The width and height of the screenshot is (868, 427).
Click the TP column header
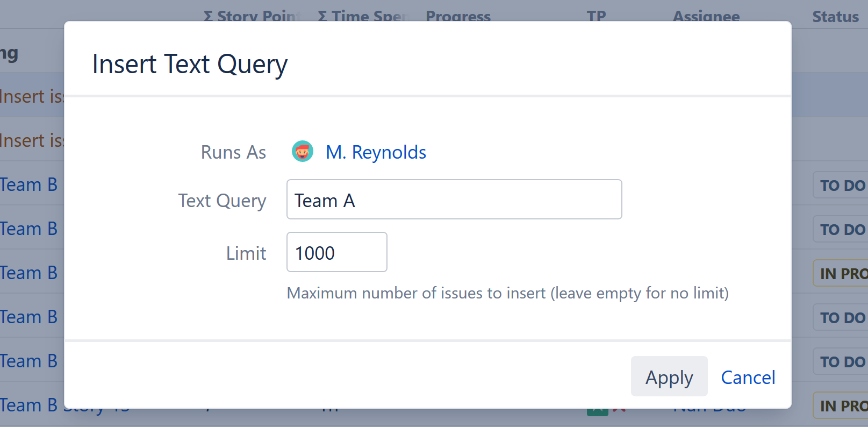(596, 16)
